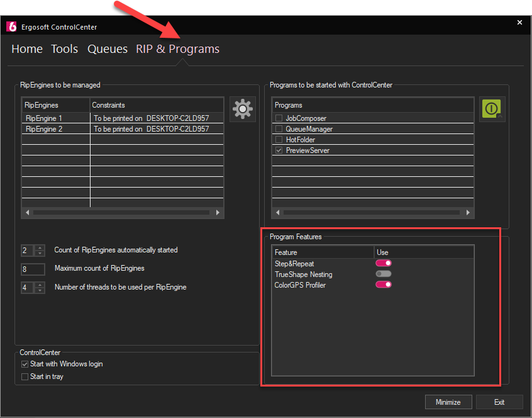Click the threads per RipEngine value field
The width and height of the screenshot is (532, 418).
coord(28,288)
